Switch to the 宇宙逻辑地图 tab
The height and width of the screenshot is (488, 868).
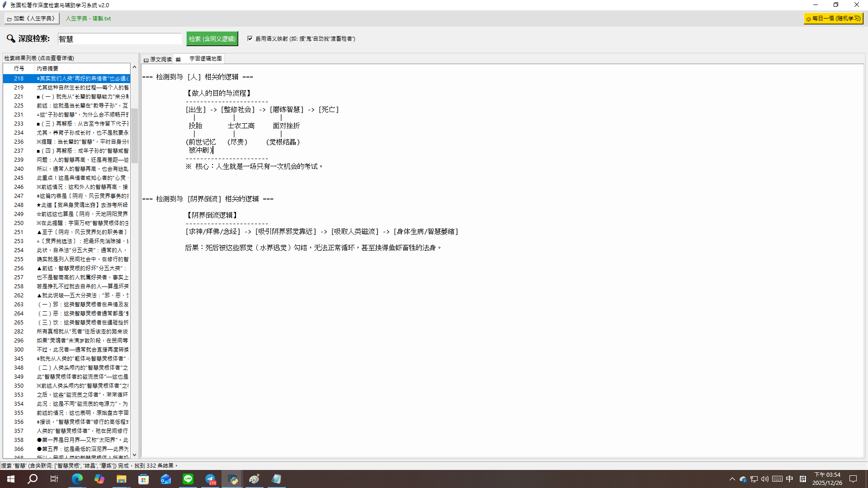[x=205, y=59]
